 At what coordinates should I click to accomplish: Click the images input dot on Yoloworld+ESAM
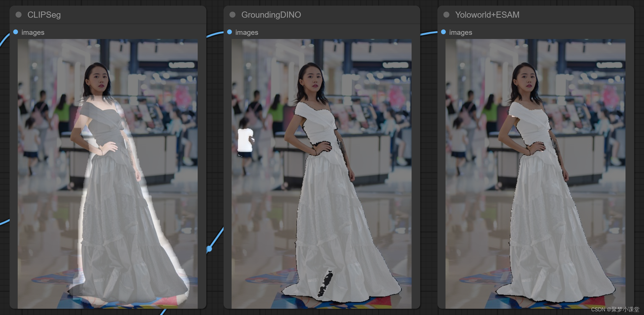(443, 32)
